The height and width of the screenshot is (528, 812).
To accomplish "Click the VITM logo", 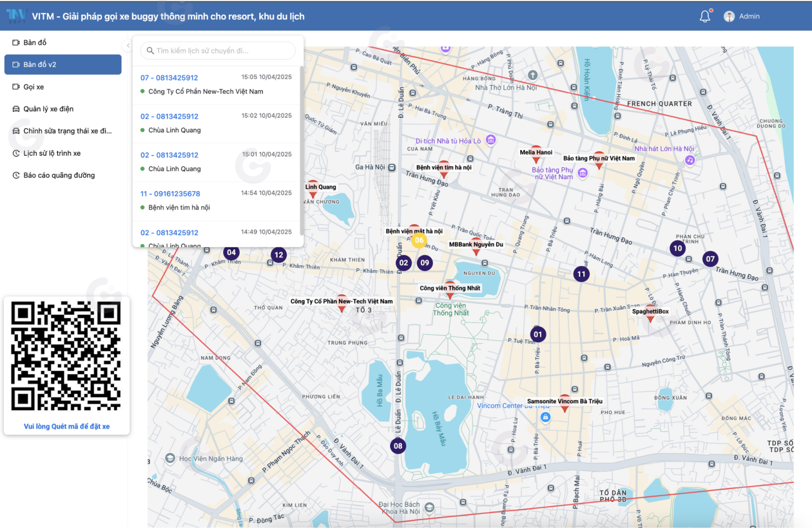I will (16, 16).
